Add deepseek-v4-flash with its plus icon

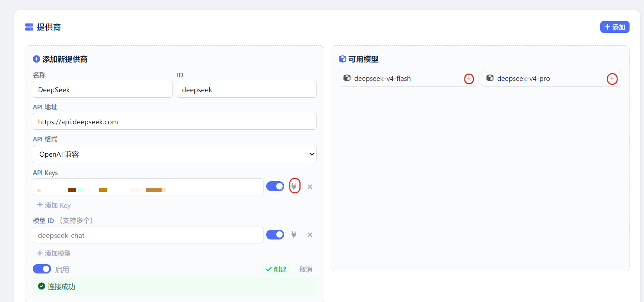point(469,79)
